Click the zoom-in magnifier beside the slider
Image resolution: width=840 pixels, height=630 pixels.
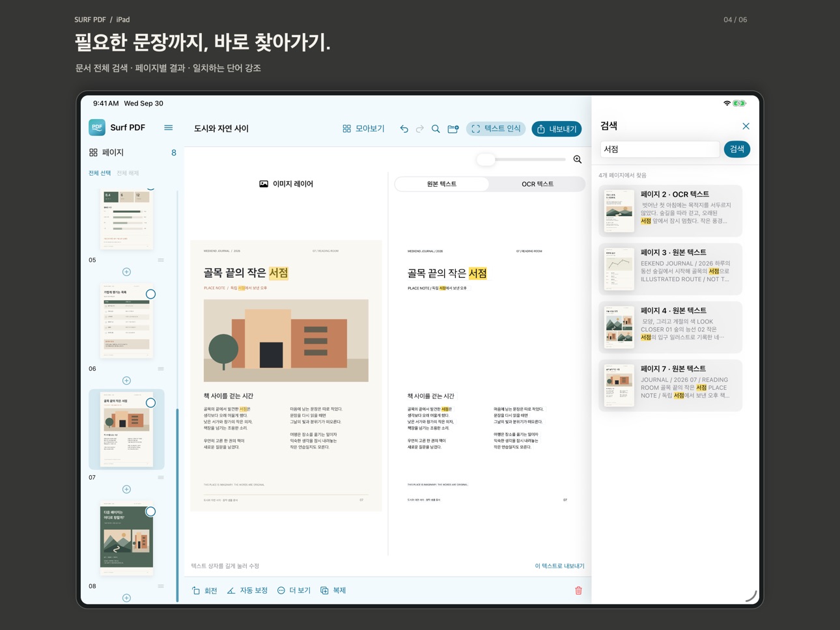[578, 159]
